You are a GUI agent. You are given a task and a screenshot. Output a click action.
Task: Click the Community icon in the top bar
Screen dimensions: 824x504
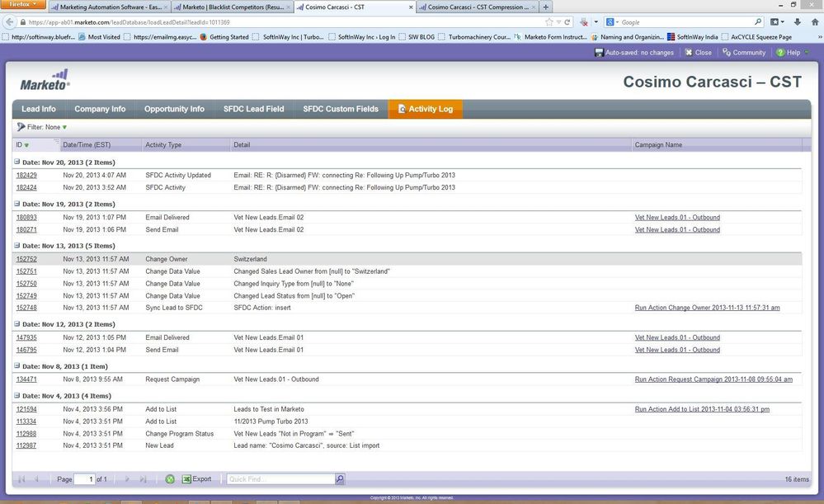point(726,53)
